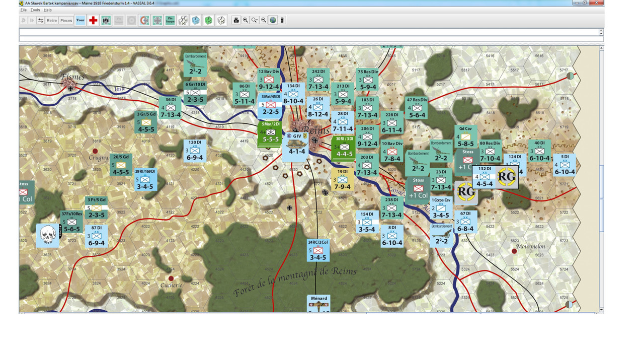Click the step forward log icon
The image size is (644, 349).
click(32, 20)
